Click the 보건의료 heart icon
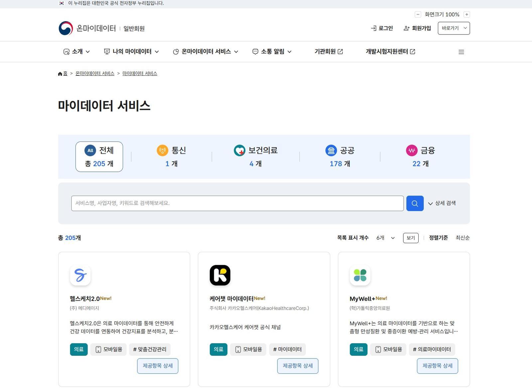This screenshot has width=532, height=392. point(239,150)
